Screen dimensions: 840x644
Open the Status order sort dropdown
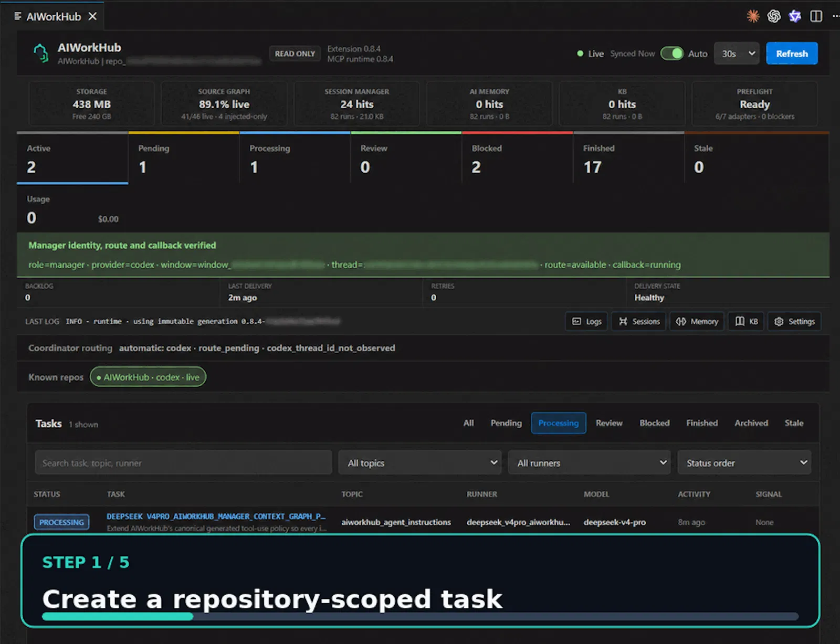[x=744, y=462]
